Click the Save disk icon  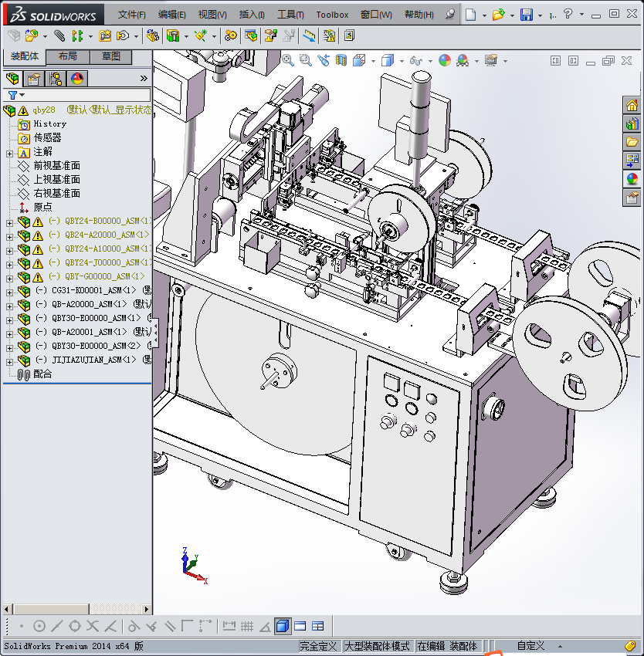(x=526, y=15)
